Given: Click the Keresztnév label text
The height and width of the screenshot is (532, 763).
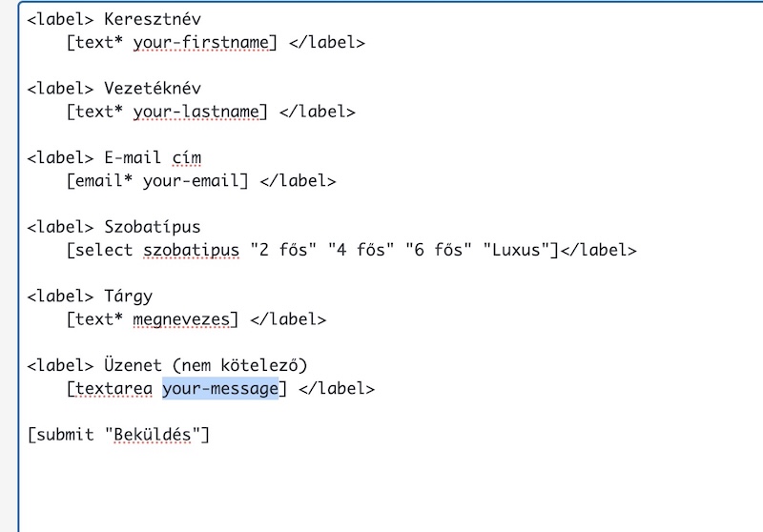Looking at the screenshot, I should tap(153, 19).
